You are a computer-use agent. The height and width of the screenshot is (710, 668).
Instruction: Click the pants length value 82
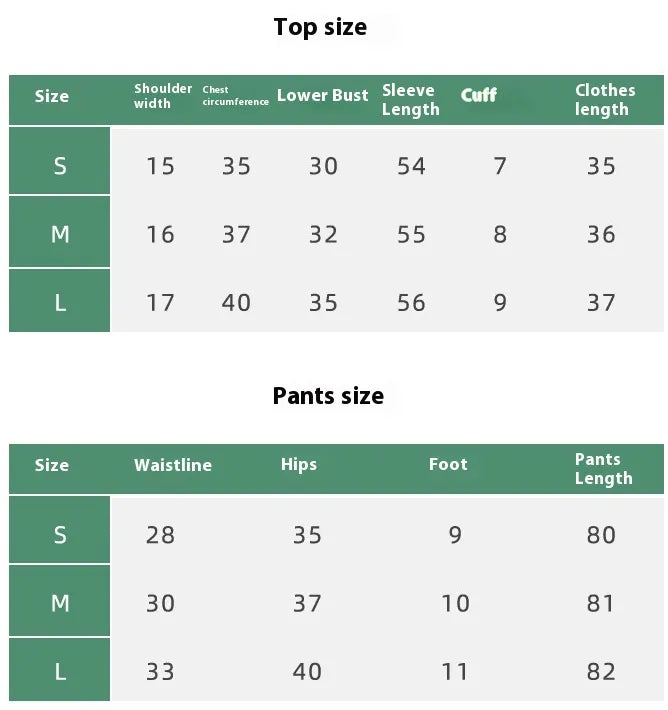pos(601,672)
